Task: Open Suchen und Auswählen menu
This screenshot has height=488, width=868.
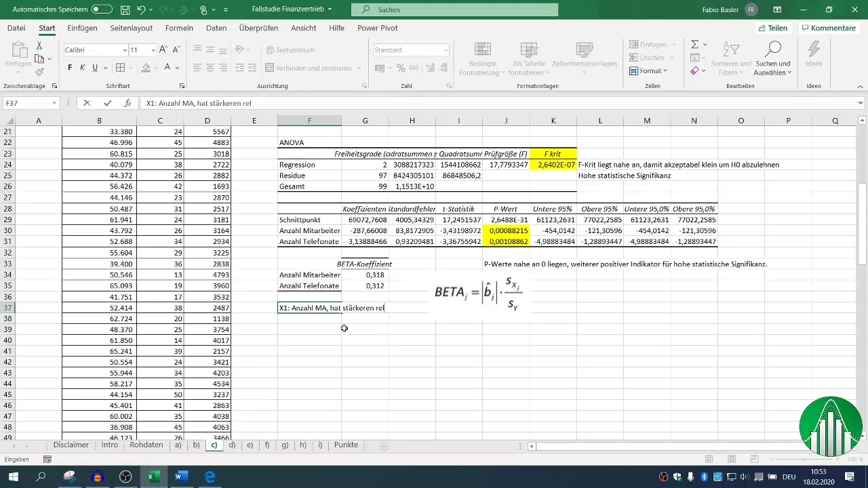Action: (x=772, y=59)
